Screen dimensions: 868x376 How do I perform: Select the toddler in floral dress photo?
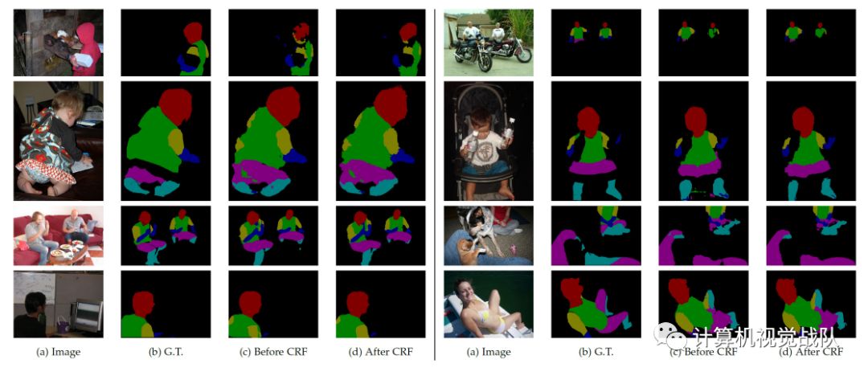(58, 141)
